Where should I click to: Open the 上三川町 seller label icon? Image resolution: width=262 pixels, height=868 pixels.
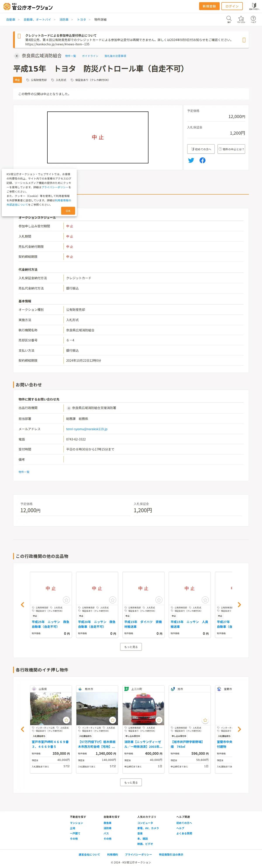pos(126,689)
